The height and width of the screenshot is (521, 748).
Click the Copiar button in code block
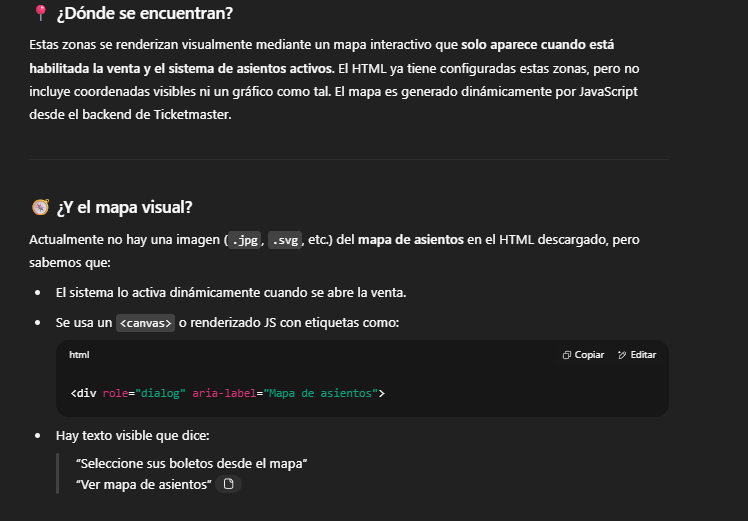[583, 355]
